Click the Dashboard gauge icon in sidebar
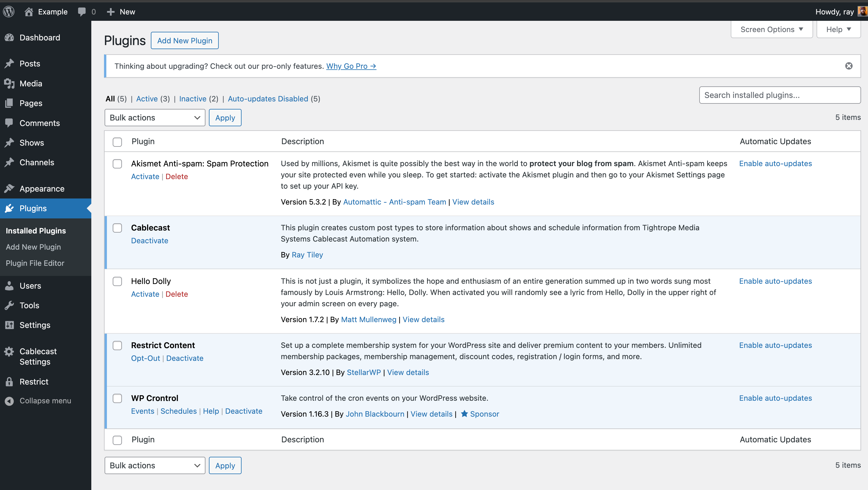This screenshot has width=868, height=490. (x=10, y=37)
